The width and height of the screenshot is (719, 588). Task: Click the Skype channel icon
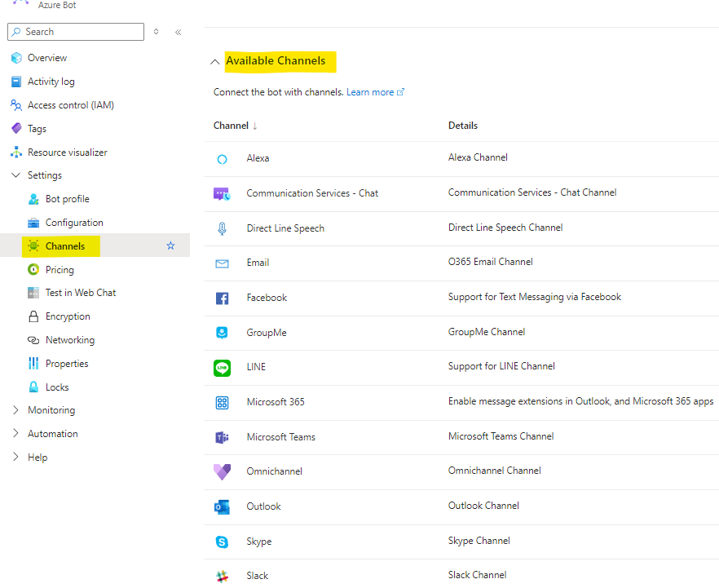point(222,542)
